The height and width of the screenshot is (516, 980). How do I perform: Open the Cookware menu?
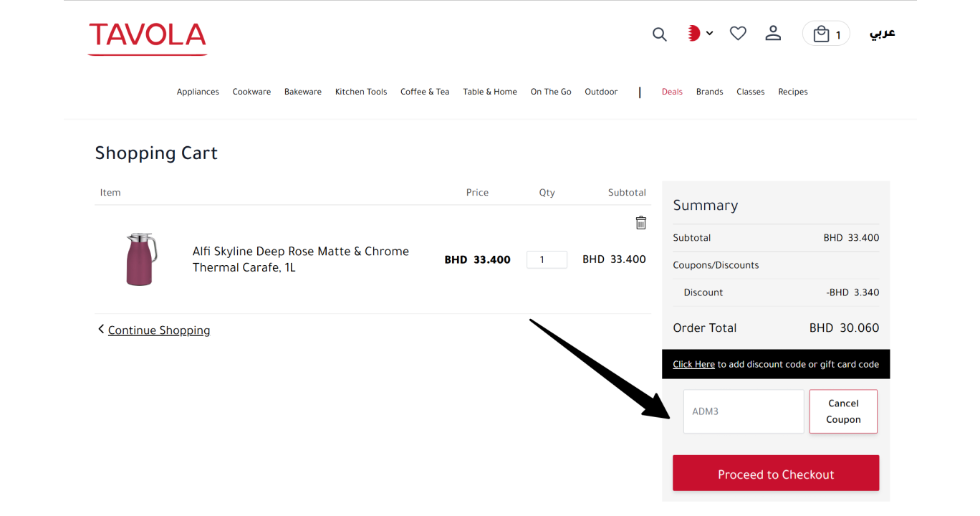pyautogui.click(x=251, y=92)
